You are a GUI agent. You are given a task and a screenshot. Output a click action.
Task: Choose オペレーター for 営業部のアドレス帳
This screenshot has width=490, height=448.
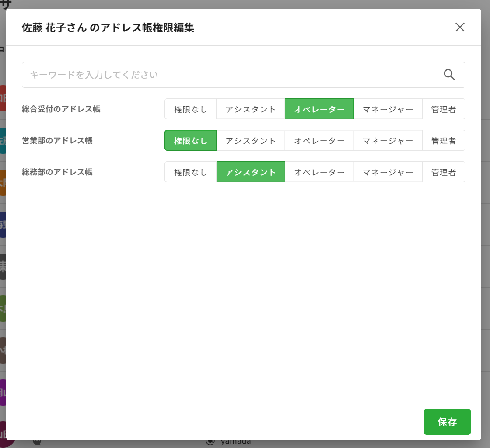(319, 141)
